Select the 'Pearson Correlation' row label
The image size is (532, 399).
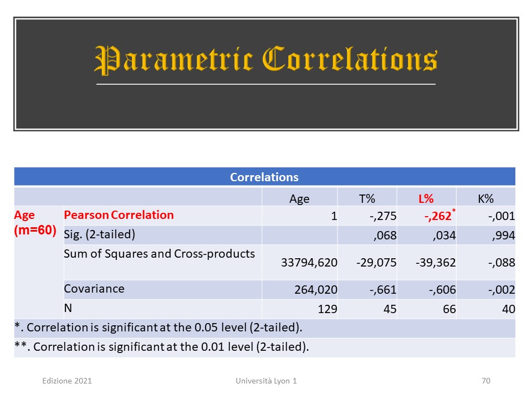tap(119, 215)
